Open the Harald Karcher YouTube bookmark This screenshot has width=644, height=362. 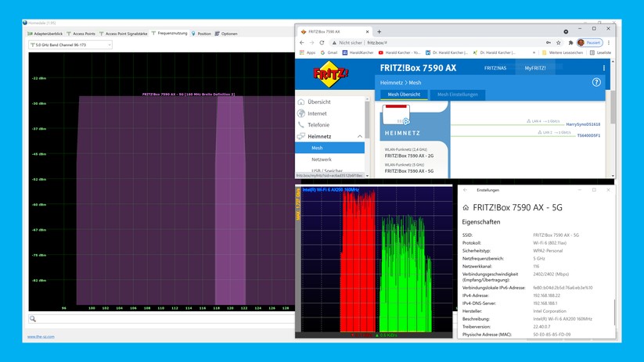click(x=399, y=52)
